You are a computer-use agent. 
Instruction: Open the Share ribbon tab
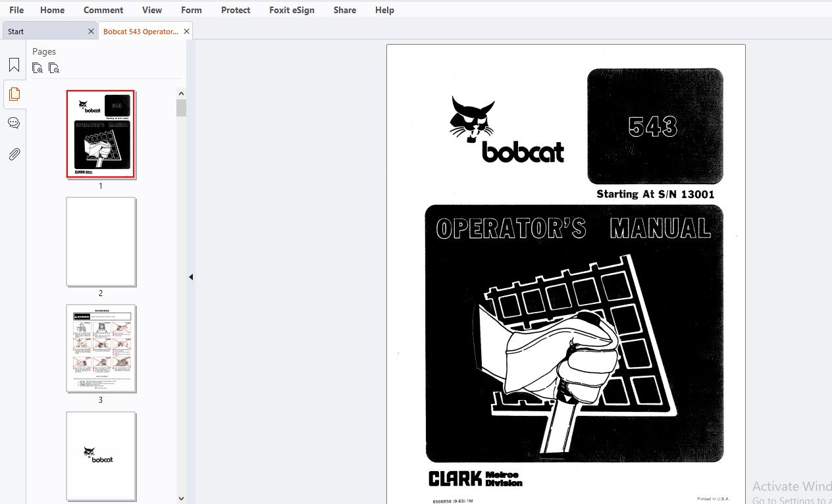345,10
